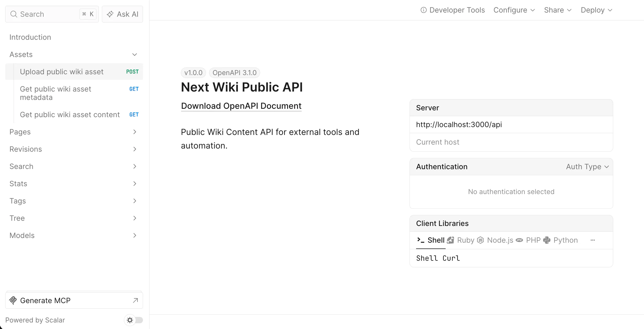Click the Next Wiki Public API heading

[x=242, y=87]
